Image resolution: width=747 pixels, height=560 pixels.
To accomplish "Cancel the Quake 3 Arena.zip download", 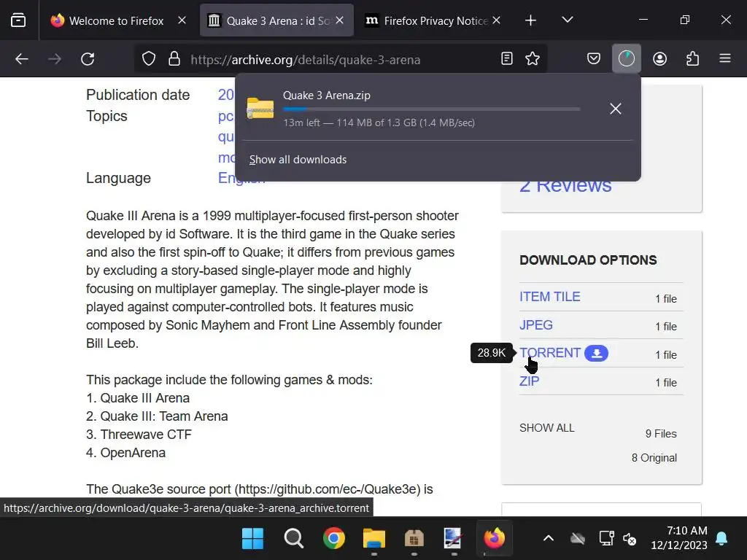I will [616, 109].
